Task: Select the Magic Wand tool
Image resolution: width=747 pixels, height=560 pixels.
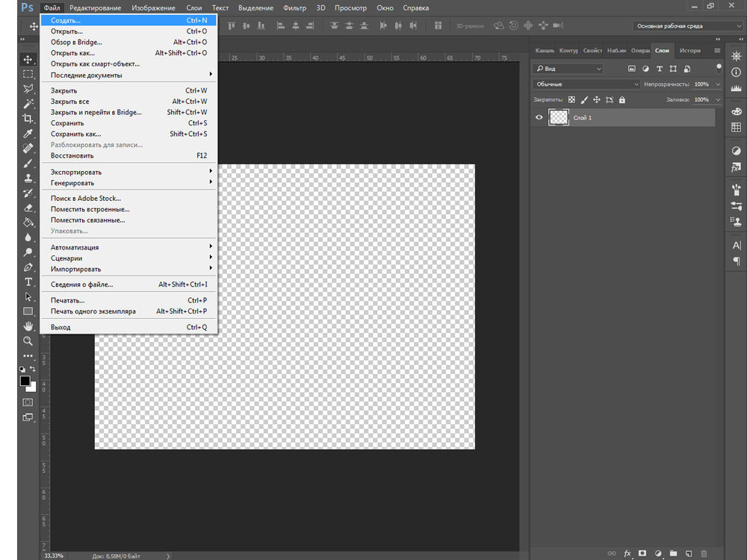Action: tap(28, 104)
